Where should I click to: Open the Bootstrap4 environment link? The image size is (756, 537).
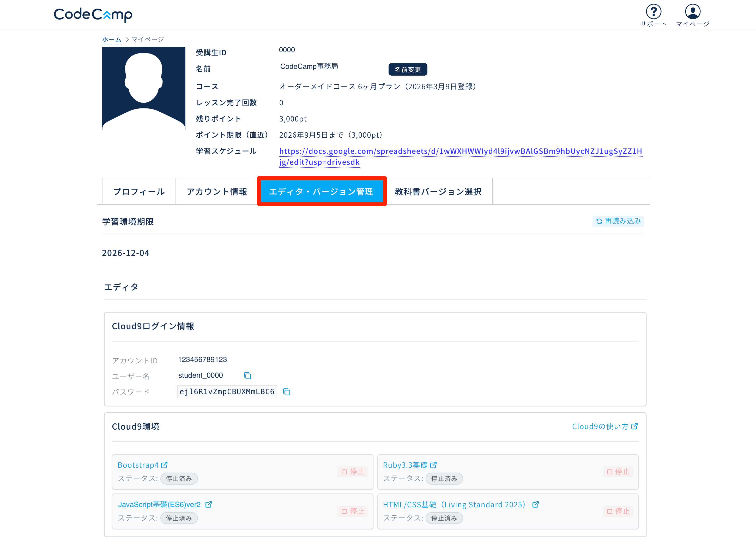pos(138,465)
